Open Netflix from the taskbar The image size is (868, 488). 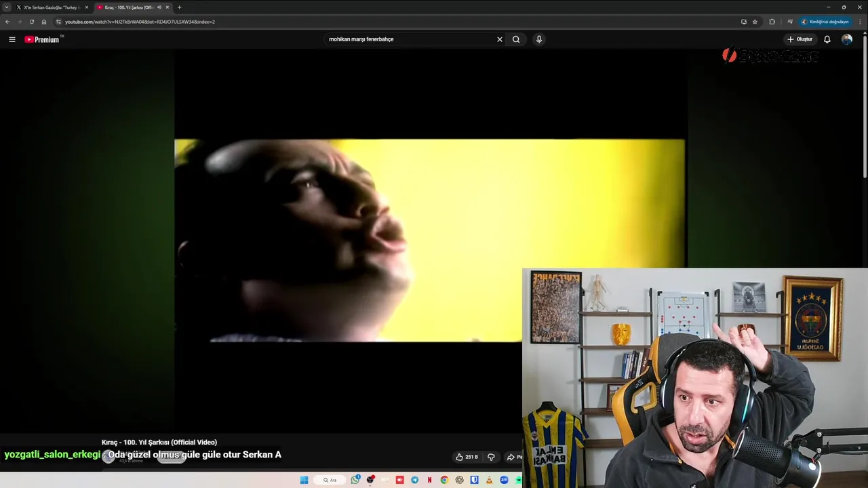[430, 480]
